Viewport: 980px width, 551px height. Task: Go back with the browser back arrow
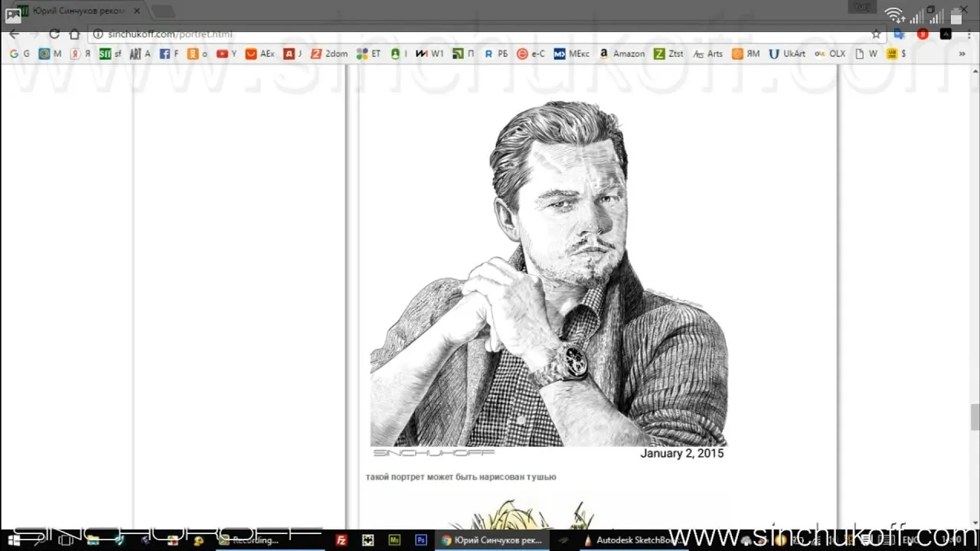pos(14,34)
